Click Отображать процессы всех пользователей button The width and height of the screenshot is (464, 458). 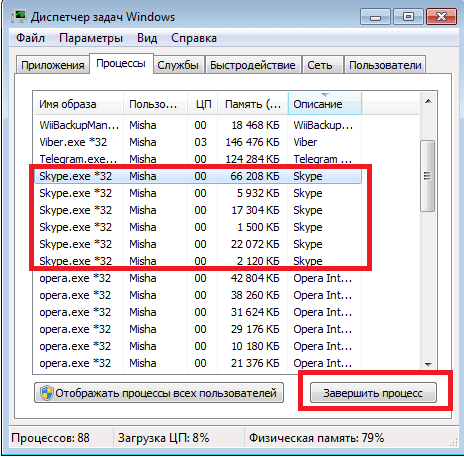pos(159,393)
